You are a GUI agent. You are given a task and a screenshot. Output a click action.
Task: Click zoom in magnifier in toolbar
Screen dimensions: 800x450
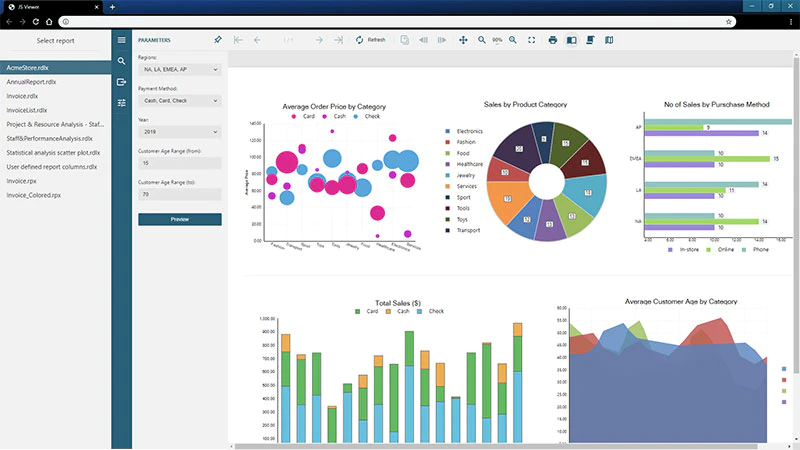click(513, 40)
